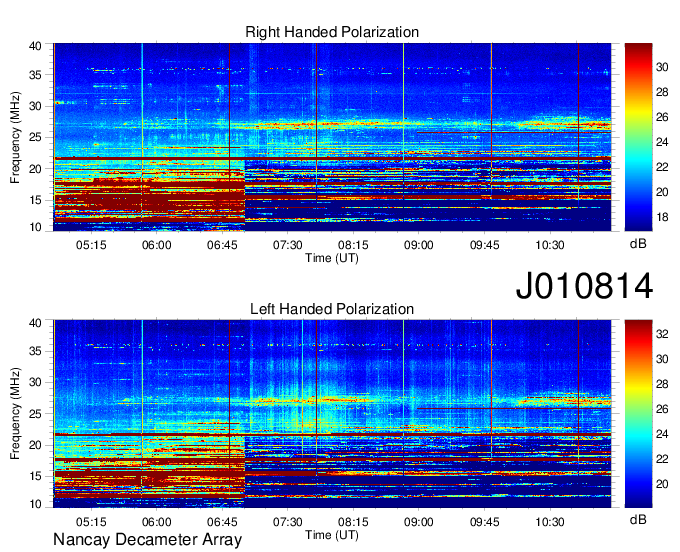Click the 06:45 tick of the Left Handed plot

[222, 522]
